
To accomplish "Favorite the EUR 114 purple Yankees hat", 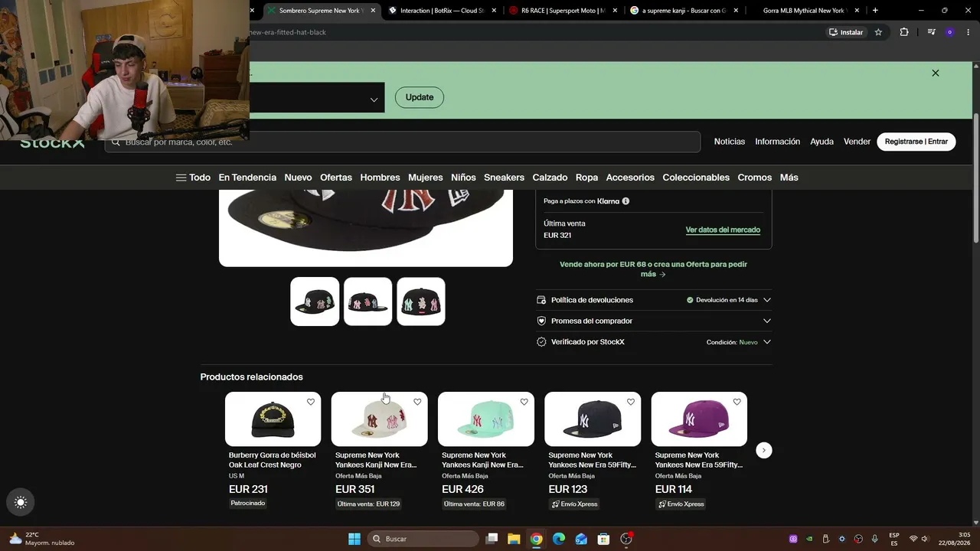I will tap(737, 402).
